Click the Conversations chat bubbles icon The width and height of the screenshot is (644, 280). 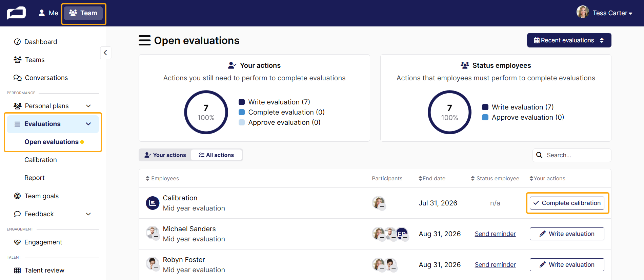coord(17,78)
